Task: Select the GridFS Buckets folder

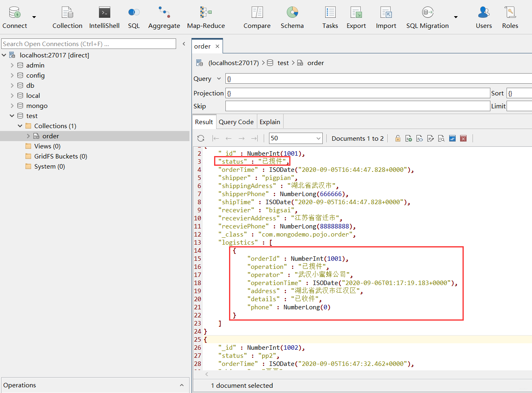Action: (x=61, y=156)
